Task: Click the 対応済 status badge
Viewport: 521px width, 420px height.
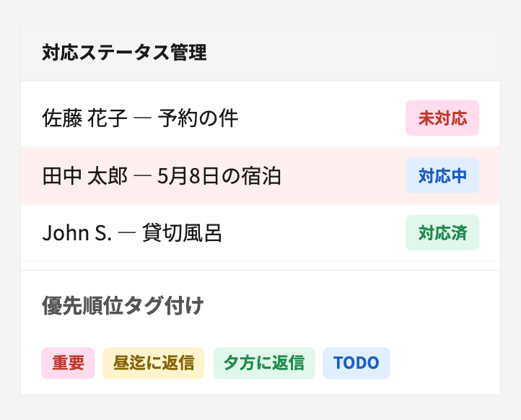Action: tap(442, 233)
